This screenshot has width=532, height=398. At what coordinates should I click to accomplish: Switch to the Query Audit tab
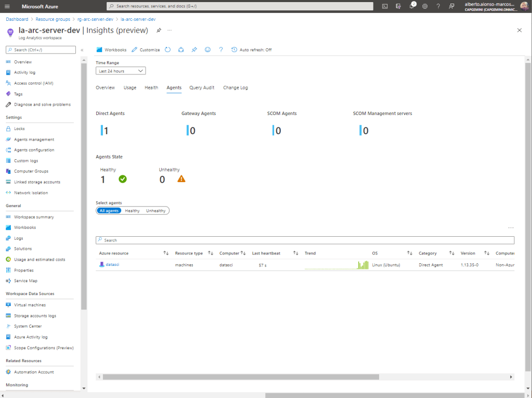202,87
